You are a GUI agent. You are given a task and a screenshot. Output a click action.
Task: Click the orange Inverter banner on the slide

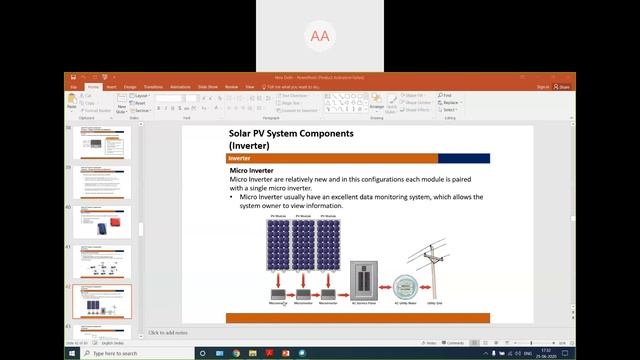pos(332,158)
